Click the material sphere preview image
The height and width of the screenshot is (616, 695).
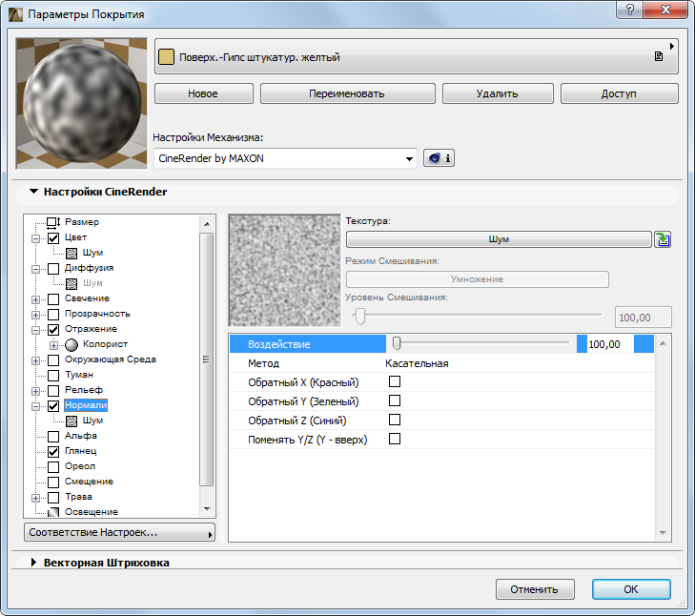[x=82, y=103]
